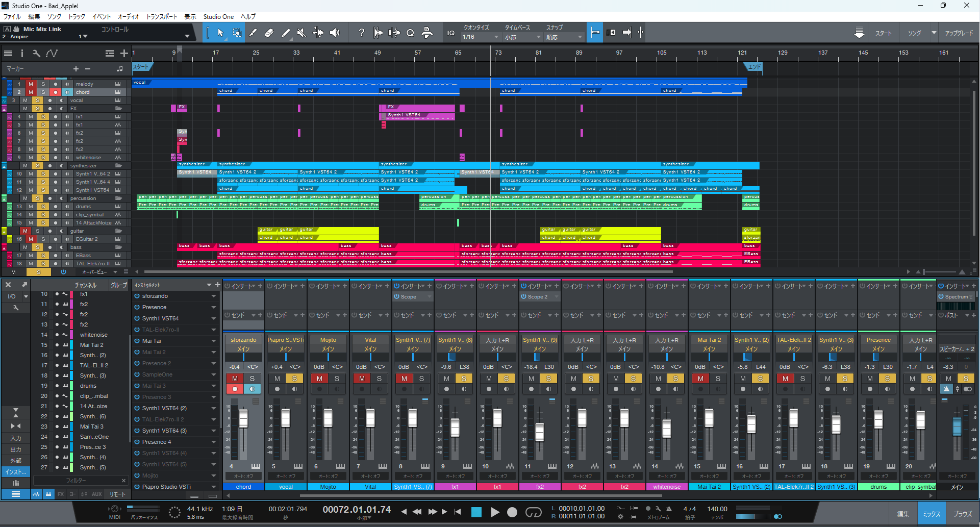This screenshot has width=980, height=527.
Task: Toggle power for sforzando instrument
Action: (137, 296)
